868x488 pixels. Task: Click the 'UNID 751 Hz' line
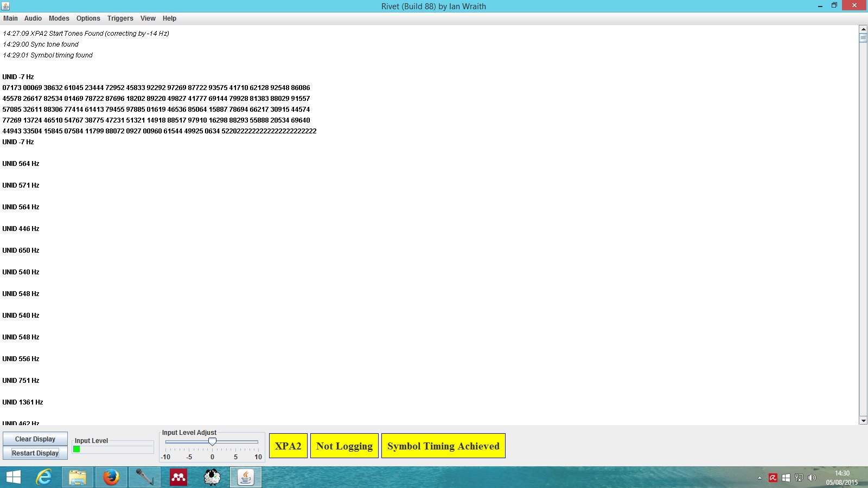[x=21, y=381]
